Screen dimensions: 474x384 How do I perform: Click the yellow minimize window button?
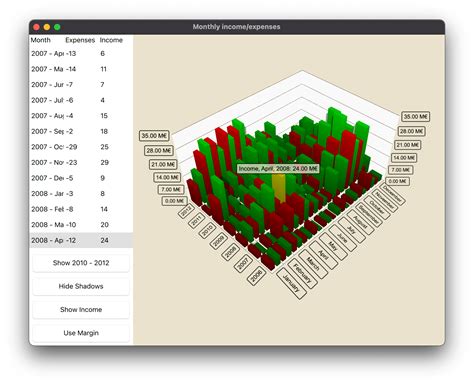pyautogui.click(x=47, y=27)
